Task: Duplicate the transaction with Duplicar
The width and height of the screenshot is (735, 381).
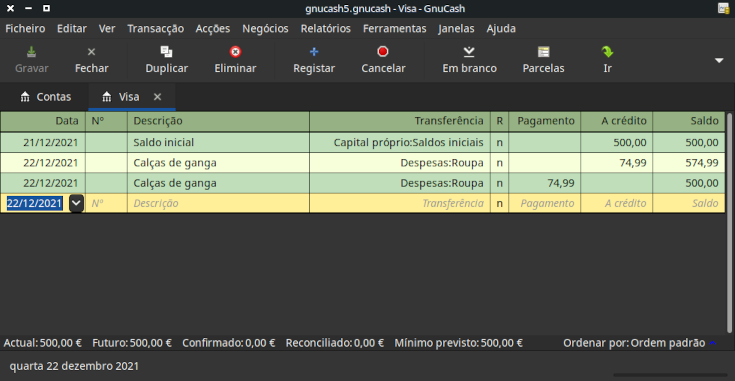Action: tap(166, 60)
